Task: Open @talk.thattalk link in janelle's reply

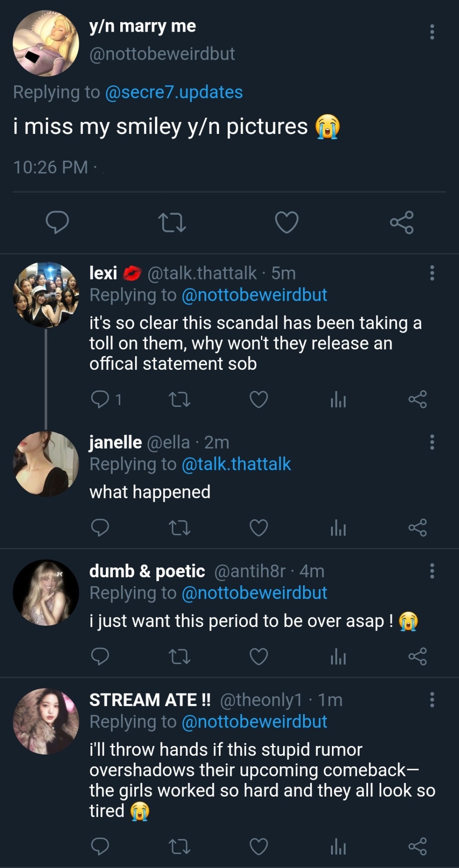Action: [236, 464]
